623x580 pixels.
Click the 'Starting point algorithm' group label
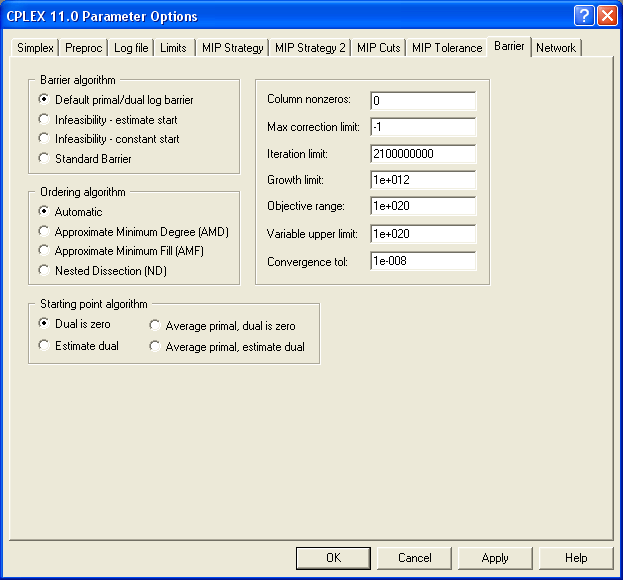(x=94, y=304)
